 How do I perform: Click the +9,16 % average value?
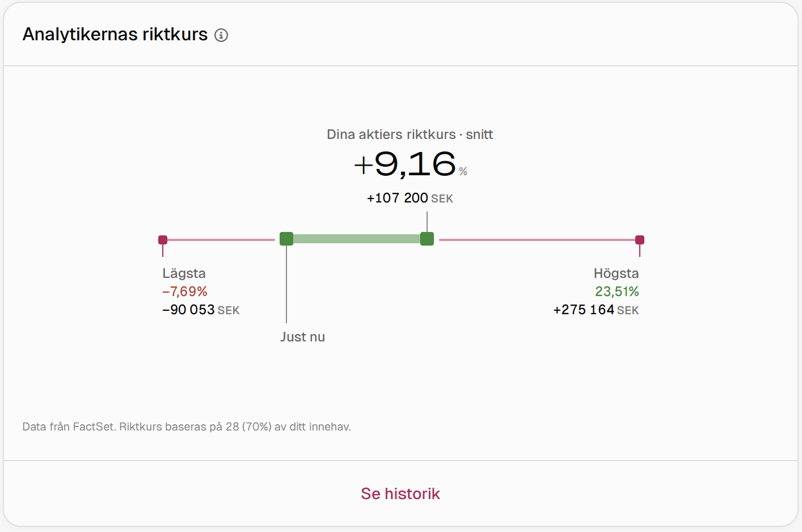click(410, 164)
